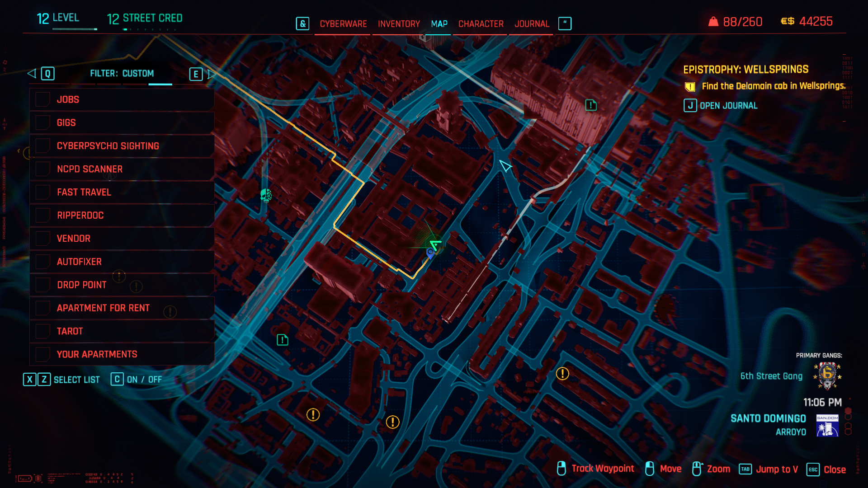Select the Your Apartments filter row

(x=122, y=354)
